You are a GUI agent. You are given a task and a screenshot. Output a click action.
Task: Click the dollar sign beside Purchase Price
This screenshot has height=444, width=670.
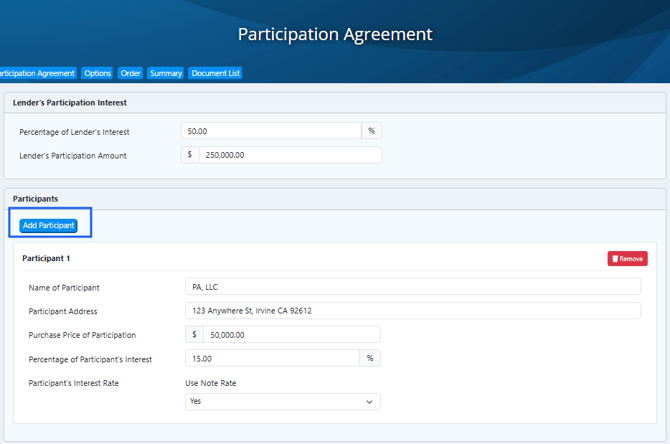point(194,334)
